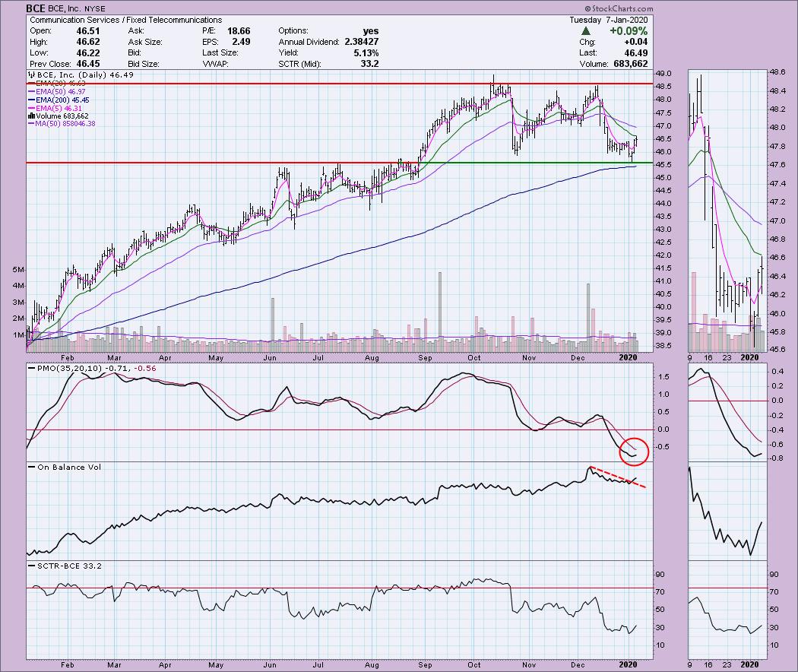Click the 'EMA(5) 46.31' legend entry
The width and height of the screenshot is (798, 672).
pos(59,109)
